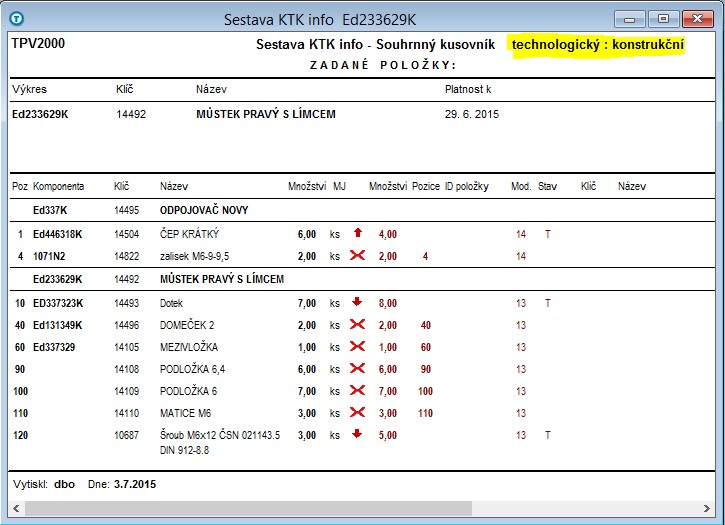Image resolution: width=725 pixels, height=525 pixels.
Task: Select the MŮSTEK PRAVÝ S LÍMCEM group row
Action: coord(222,279)
